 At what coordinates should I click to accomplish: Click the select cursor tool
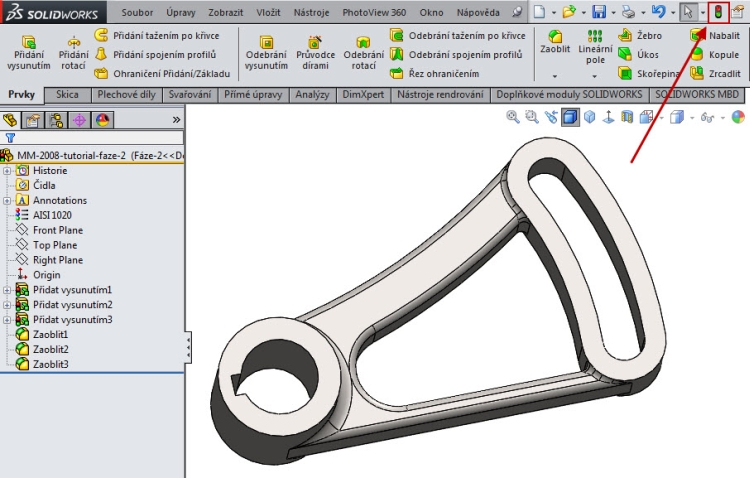tap(688, 12)
